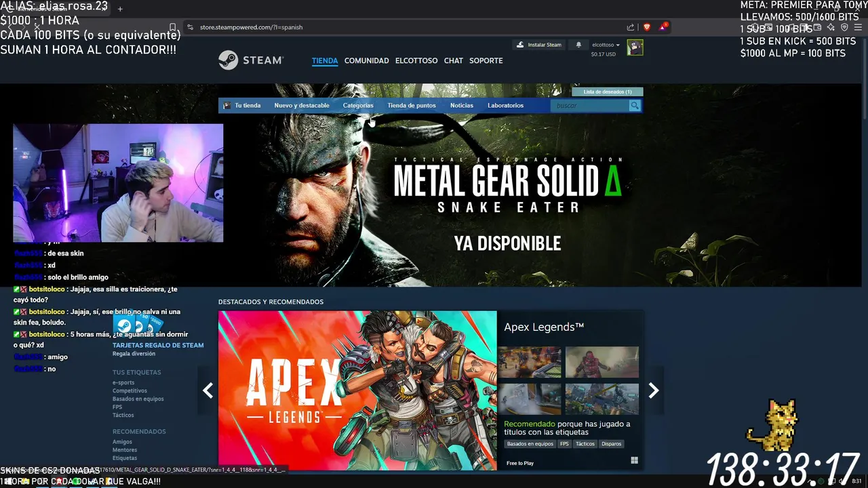Viewport: 868px width, 488px height.
Task: Open TARJETAS REGALO DE STEAM link
Action: point(158,345)
